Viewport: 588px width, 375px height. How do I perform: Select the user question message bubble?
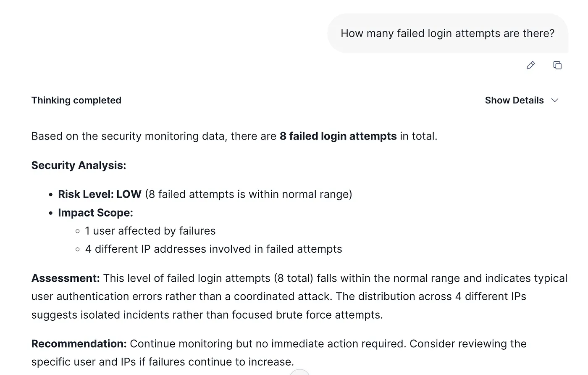(447, 34)
